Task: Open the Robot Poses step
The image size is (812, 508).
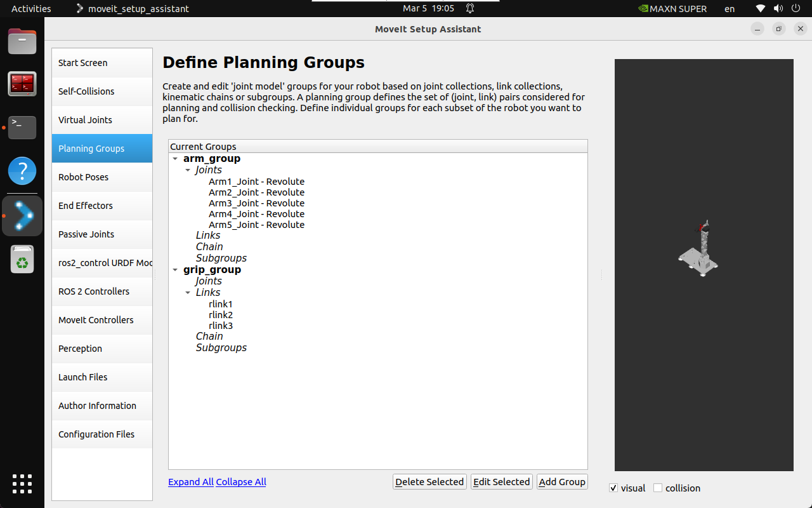Action: pyautogui.click(x=102, y=177)
